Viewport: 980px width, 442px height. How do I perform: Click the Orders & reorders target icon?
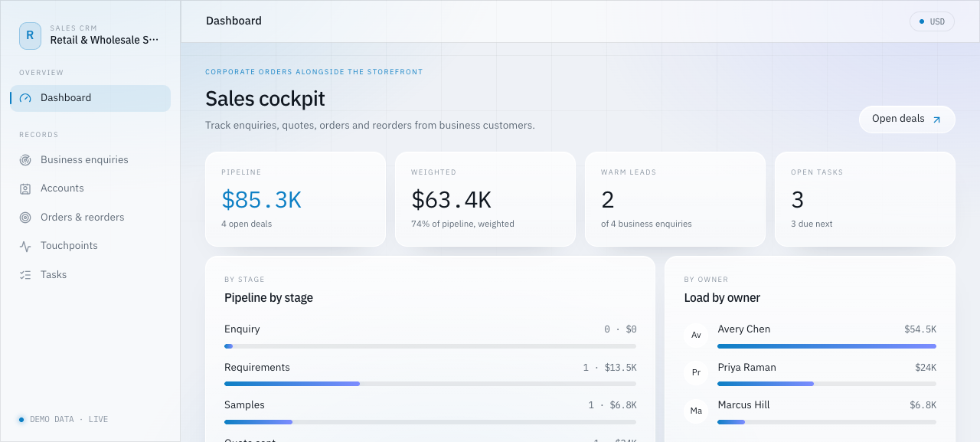click(x=25, y=218)
